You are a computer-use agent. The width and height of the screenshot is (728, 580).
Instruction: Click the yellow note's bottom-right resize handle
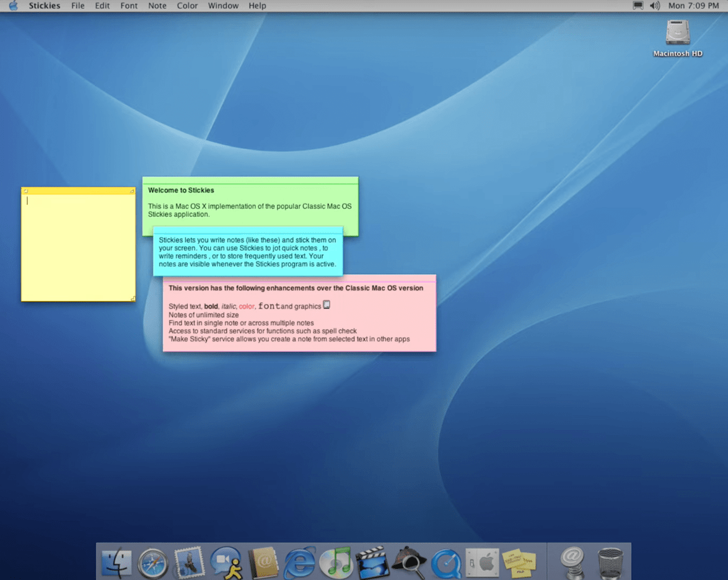click(132, 298)
